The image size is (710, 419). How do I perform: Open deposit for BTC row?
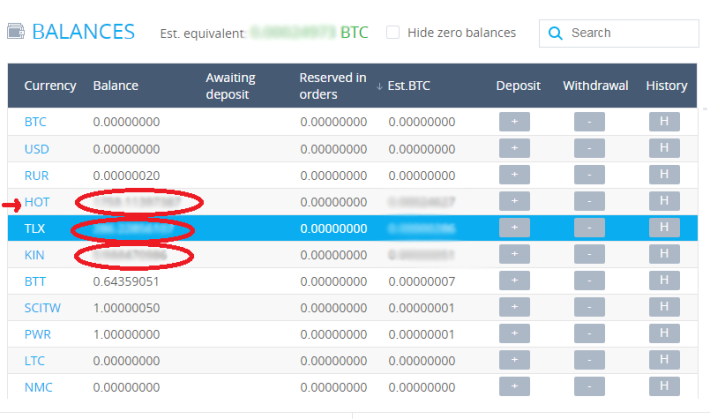(514, 122)
